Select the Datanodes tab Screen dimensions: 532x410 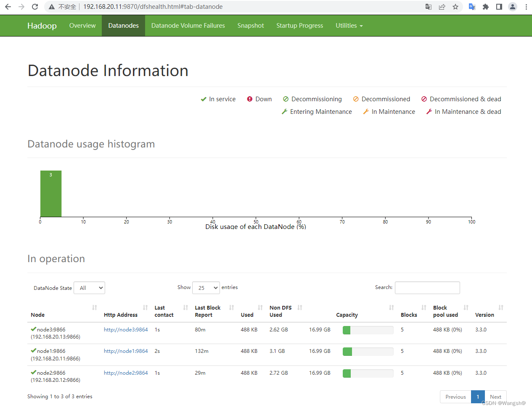[x=124, y=26]
